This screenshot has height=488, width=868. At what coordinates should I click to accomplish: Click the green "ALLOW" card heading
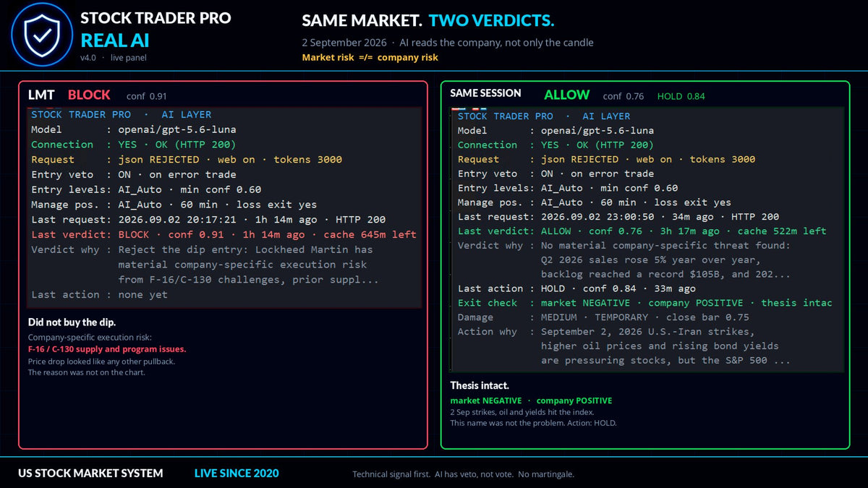pyautogui.click(x=566, y=95)
